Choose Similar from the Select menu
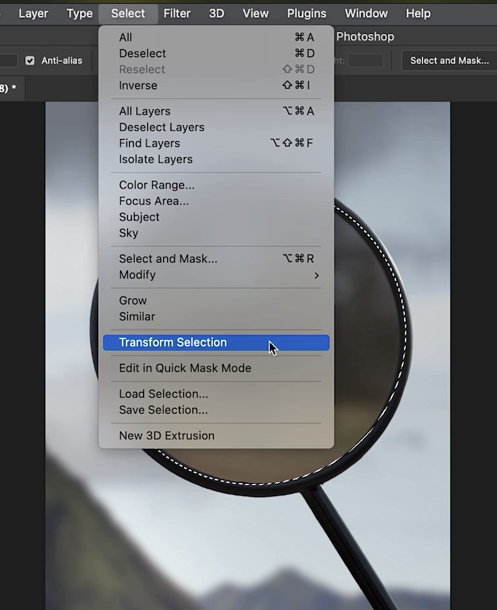This screenshot has height=610, width=497. (216, 316)
